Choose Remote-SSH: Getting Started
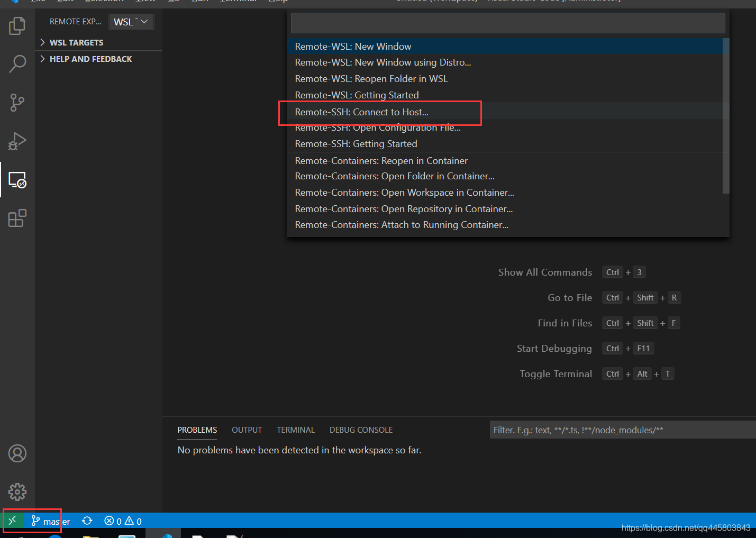The width and height of the screenshot is (756, 538). coord(505,144)
